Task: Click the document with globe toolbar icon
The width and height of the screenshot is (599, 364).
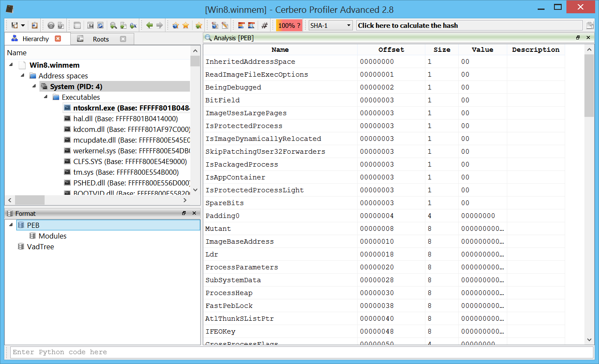Action: coord(215,25)
